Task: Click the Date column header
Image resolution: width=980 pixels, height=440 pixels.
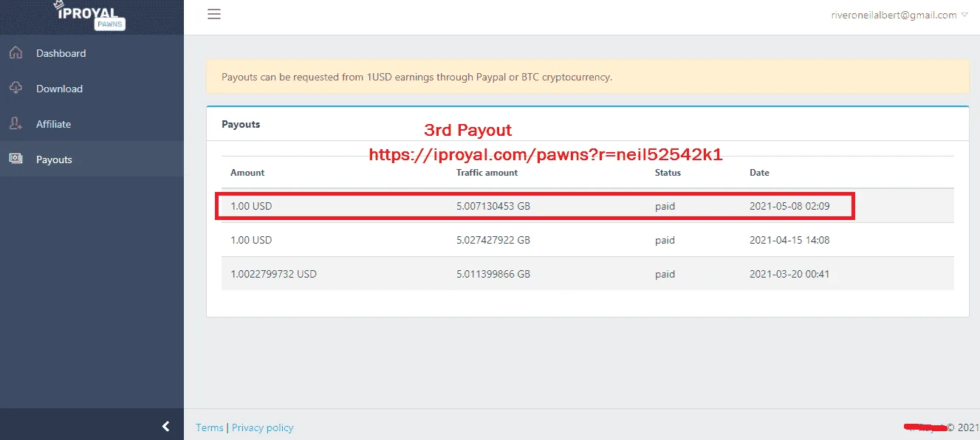Action: (759, 172)
